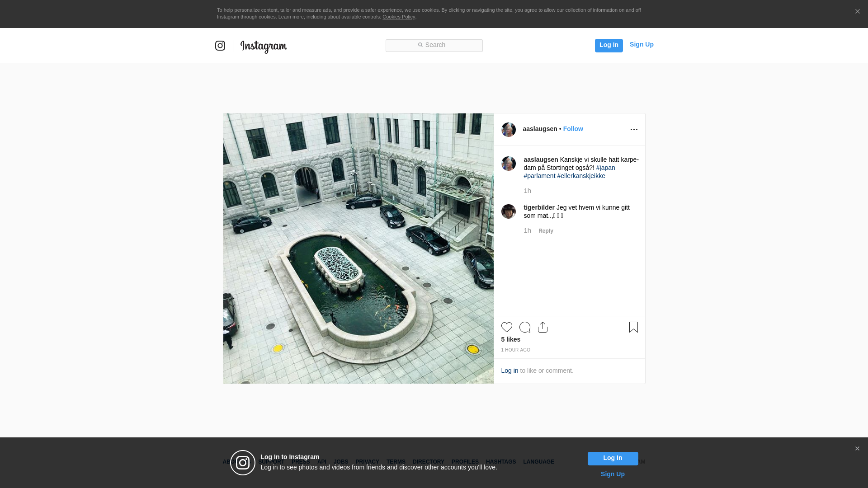Viewport: 868px width, 488px height.
Task: Open aaslaugsen username in post header
Action: tap(540, 129)
